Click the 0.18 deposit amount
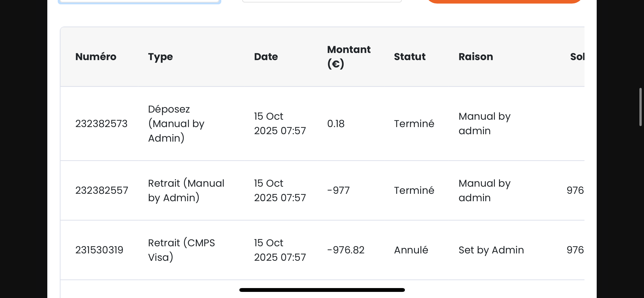Screen dimensions: 644x298 click(336, 124)
